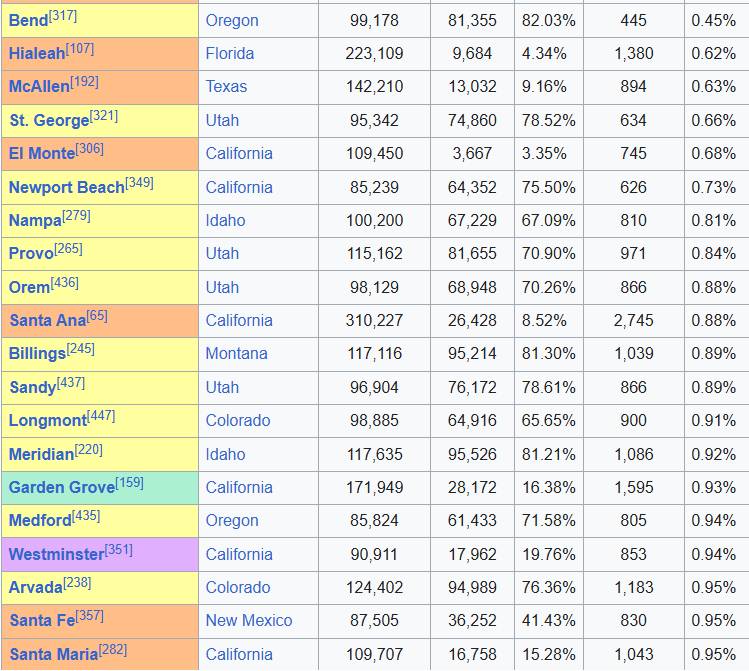Follow the Utah link in Orem row

click(222, 287)
